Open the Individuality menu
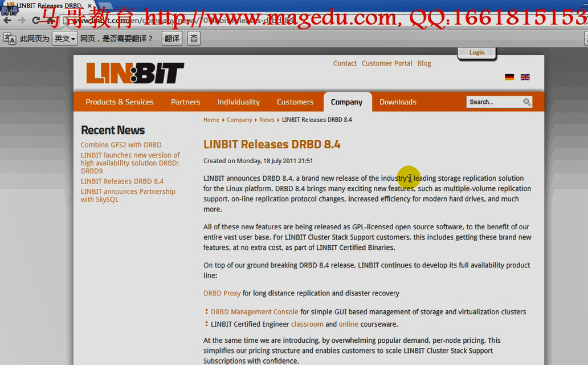 (239, 102)
